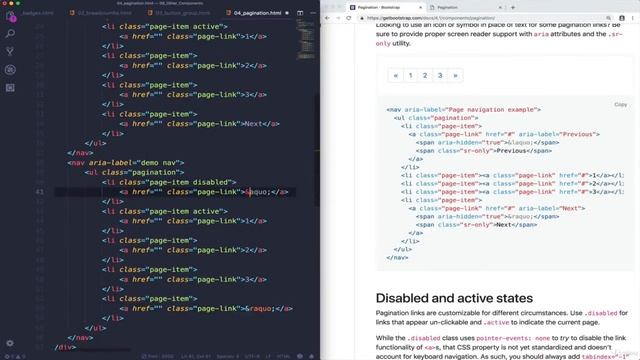The image size is (640, 360).
Task: Open the UTF-8 encoding selector
Action: tap(253, 356)
